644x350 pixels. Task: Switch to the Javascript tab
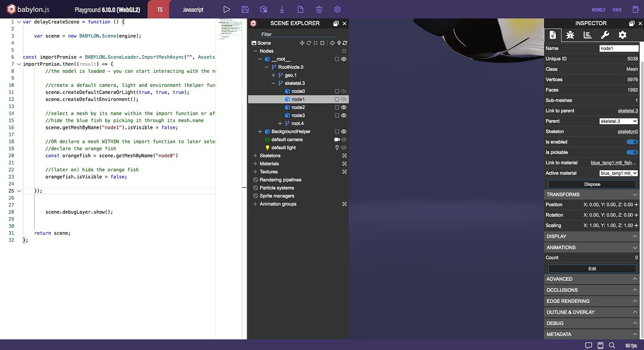(193, 9)
